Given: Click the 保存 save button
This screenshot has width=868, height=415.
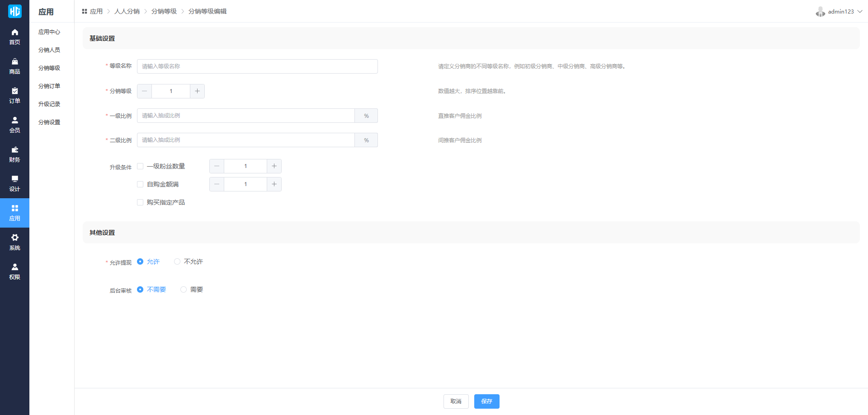Looking at the screenshot, I should pos(486,401).
